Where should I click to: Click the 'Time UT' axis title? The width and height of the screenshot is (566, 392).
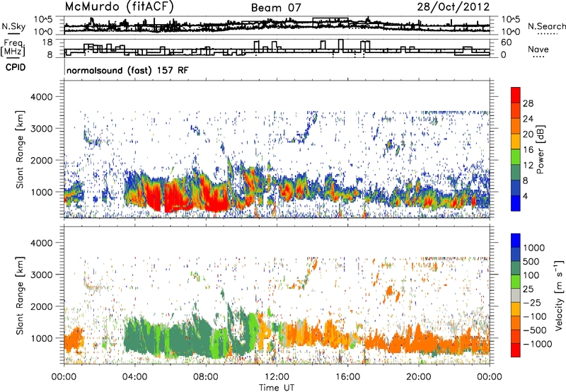click(x=277, y=388)
